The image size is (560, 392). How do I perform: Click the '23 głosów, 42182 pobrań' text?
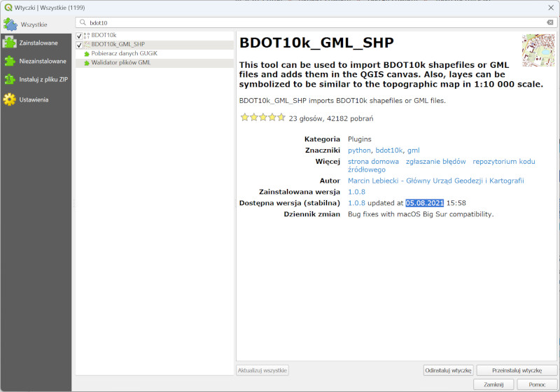click(x=330, y=118)
